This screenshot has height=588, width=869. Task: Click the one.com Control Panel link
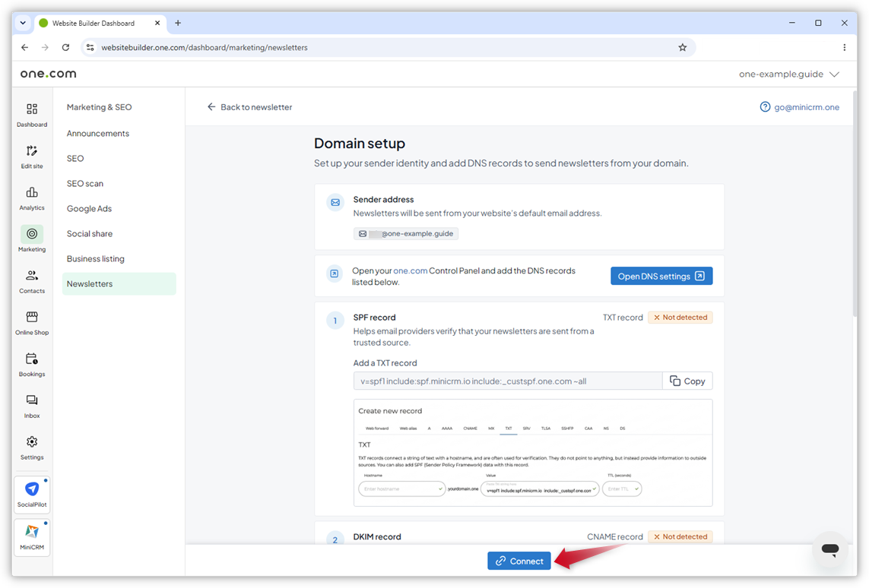coord(410,270)
